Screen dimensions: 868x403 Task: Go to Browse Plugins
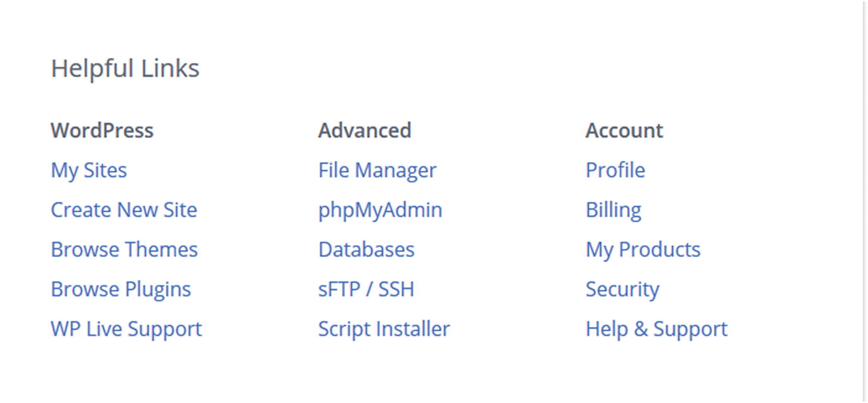click(121, 289)
